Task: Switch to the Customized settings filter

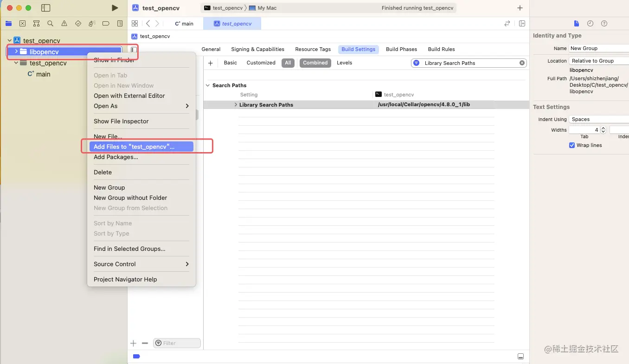Action: pos(261,63)
